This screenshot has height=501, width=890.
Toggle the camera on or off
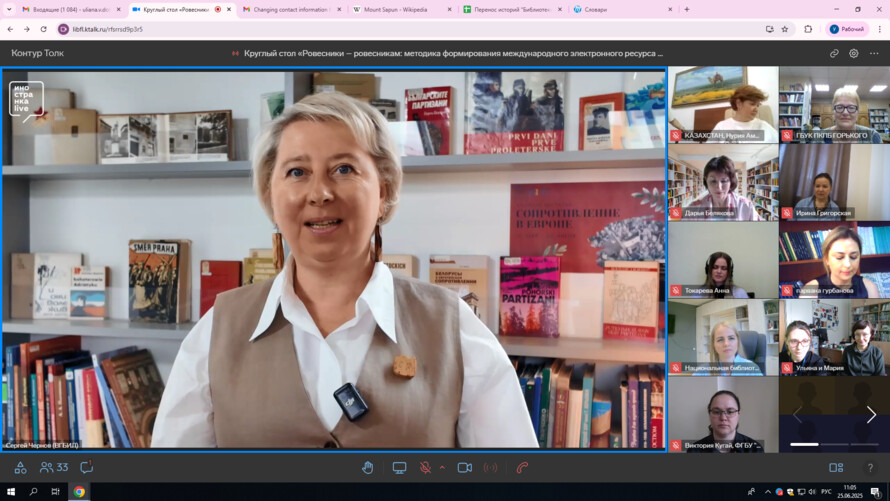pyautogui.click(x=465, y=468)
